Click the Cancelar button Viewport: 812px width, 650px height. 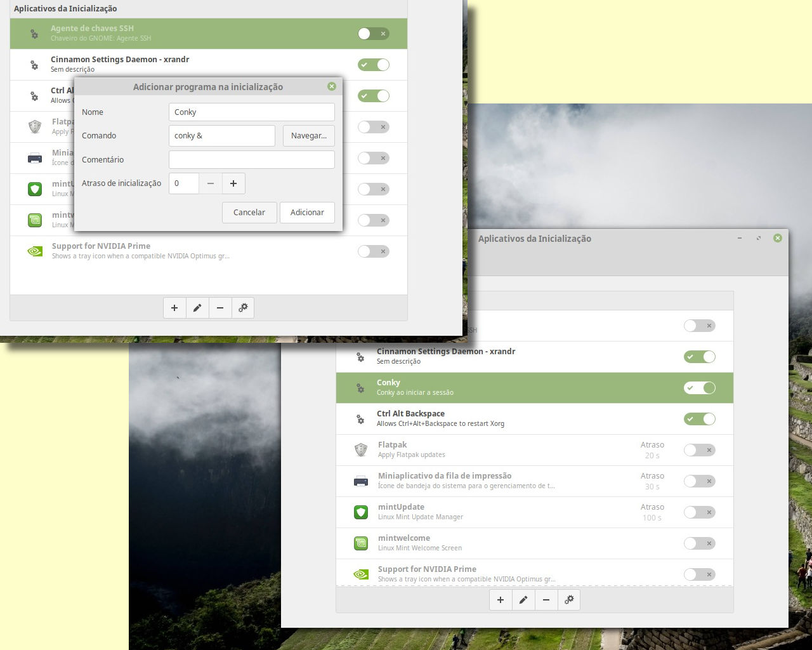249,212
